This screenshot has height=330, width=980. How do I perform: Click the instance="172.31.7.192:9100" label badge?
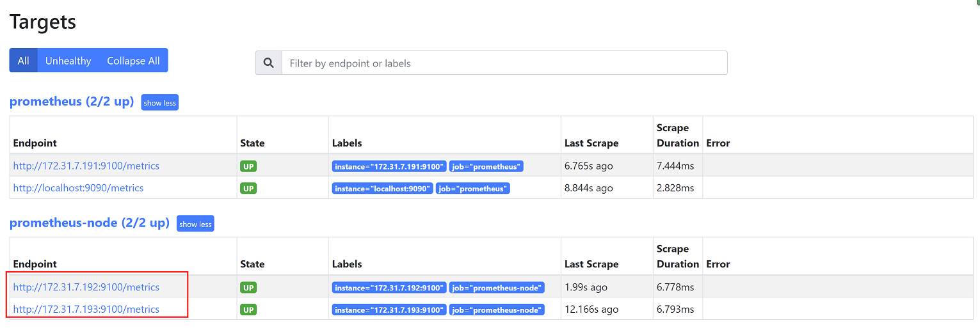coord(389,288)
